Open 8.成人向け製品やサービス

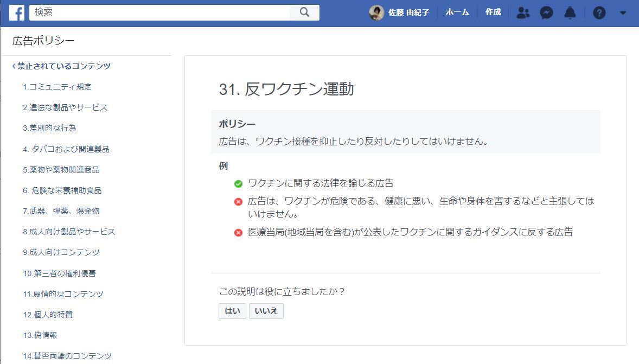click(x=69, y=232)
